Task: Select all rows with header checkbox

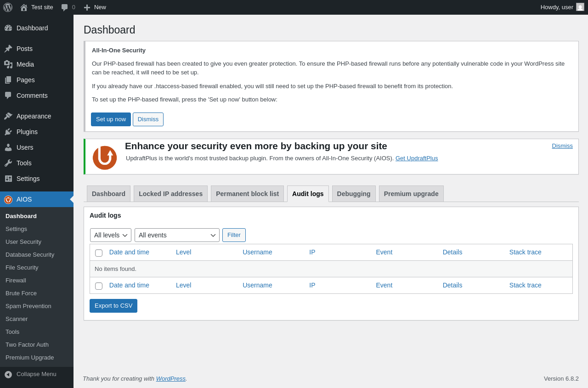Action: [99, 253]
